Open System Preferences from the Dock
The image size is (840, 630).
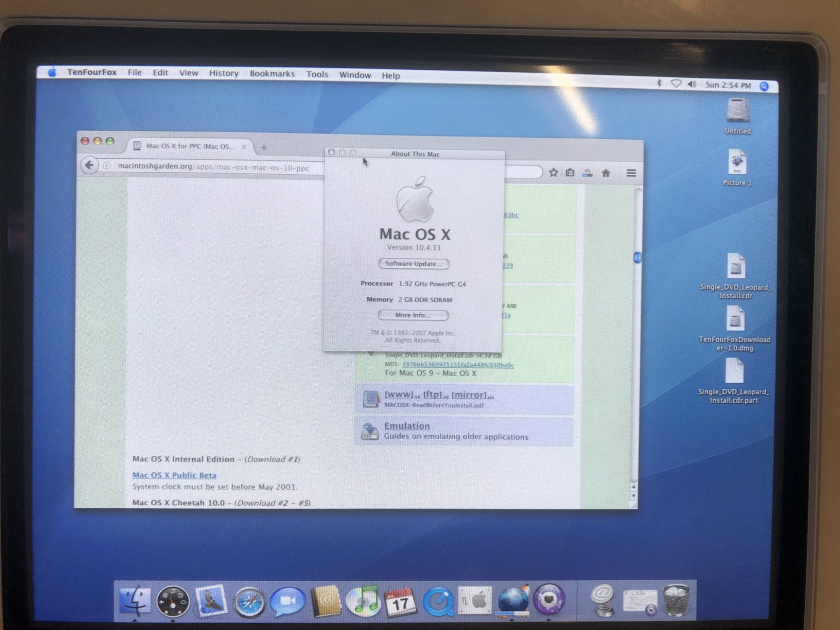pos(475,601)
